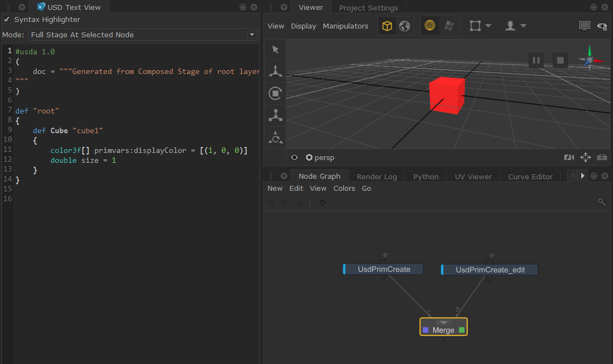The height and width of the screenshot is (364, 613).
Task: Open the Manipulators menu
Action: 345,26
